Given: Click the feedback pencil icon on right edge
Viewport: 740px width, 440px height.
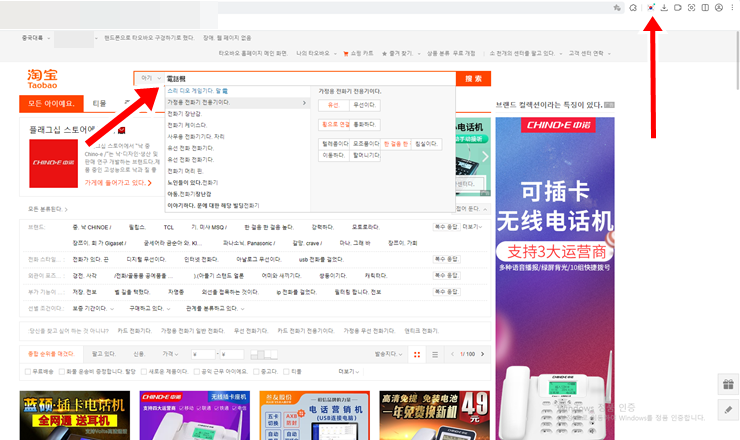Looking at the screenshot, I should click(x=728, y=409).
